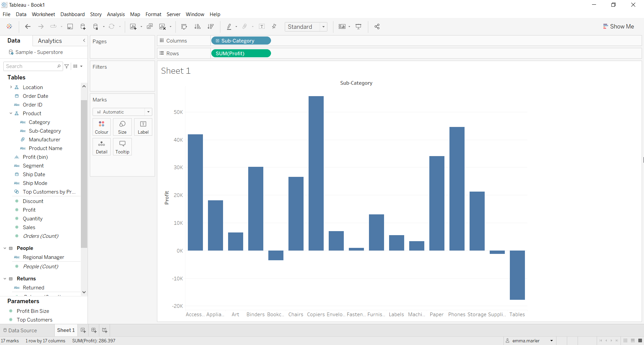644x345 pixels.
Task: Collapse the Data pane with the arrow
Action: coord(84,41)
